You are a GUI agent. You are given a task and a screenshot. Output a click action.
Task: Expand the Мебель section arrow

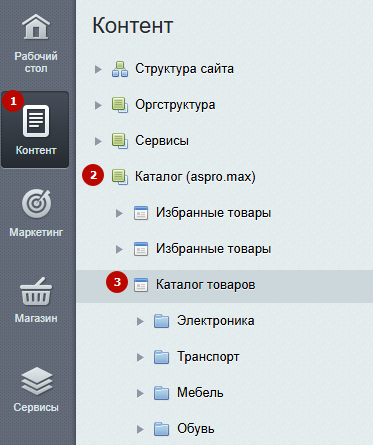coord(140,393)
